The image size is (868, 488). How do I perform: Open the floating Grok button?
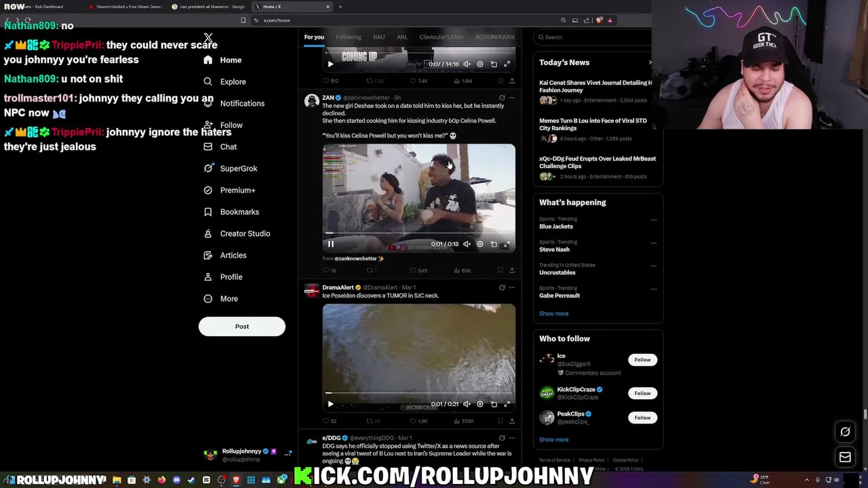coord(845,432)
